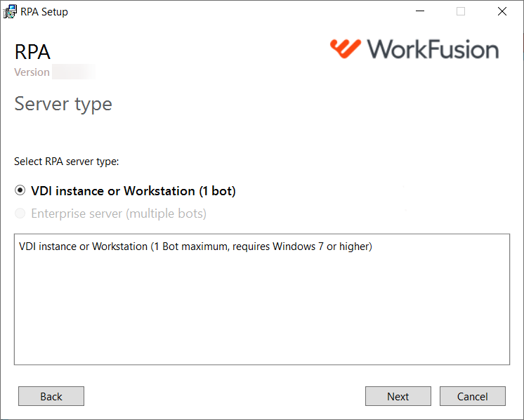The height and width of the screenshot is (420, 524).
Task: Select the Enterprise server radio button
Action: tap(20, 214)
